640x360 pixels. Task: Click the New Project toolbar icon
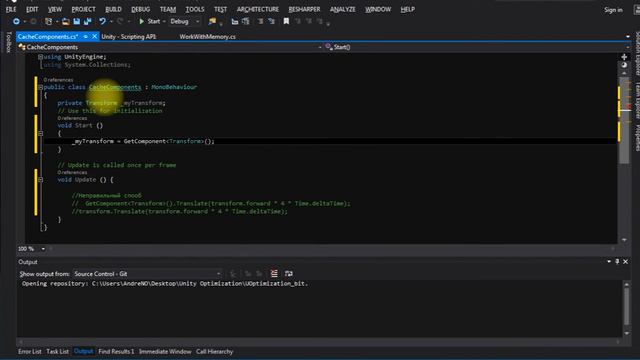coord(49,21)
